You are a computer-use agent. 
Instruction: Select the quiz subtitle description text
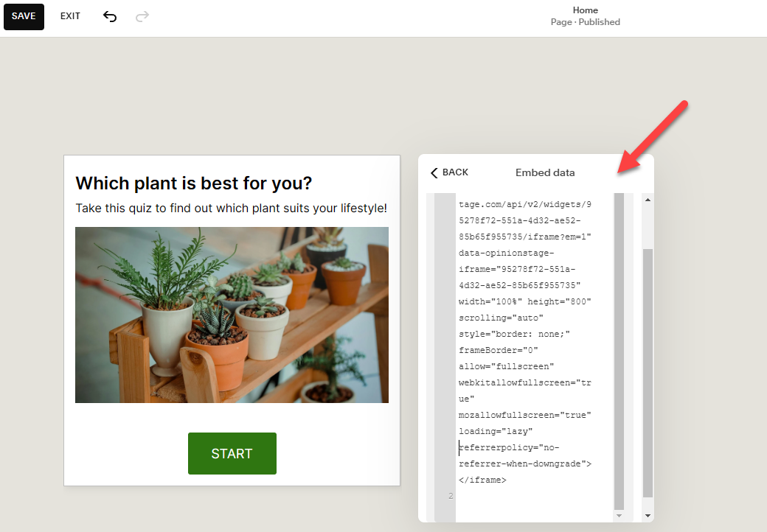coord(232,209)
